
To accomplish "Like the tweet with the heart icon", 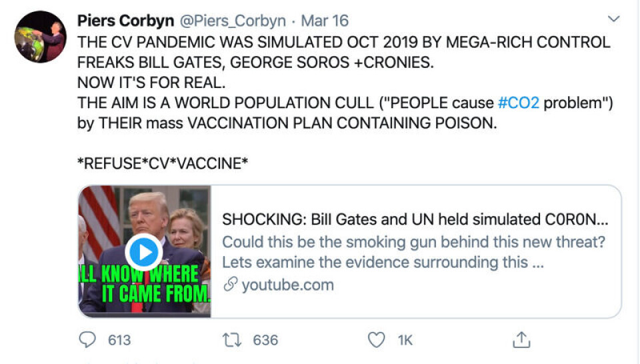I will tap(377, 340).
